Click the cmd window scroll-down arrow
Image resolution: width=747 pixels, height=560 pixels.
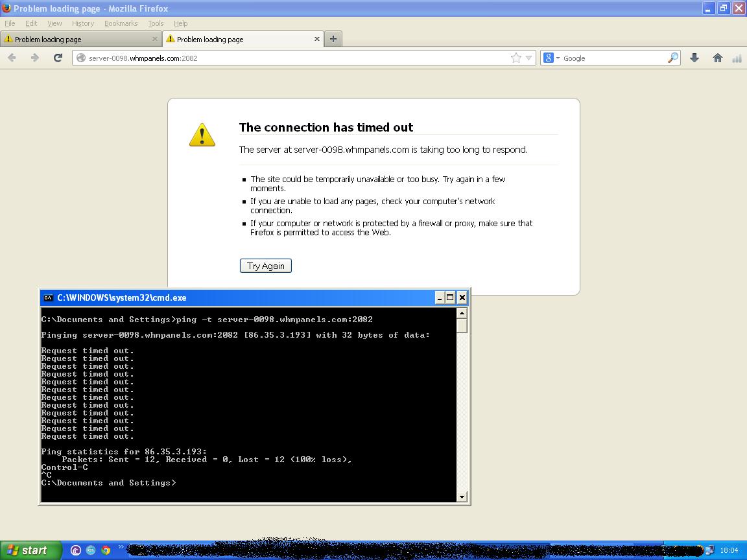tap(462, 497)
